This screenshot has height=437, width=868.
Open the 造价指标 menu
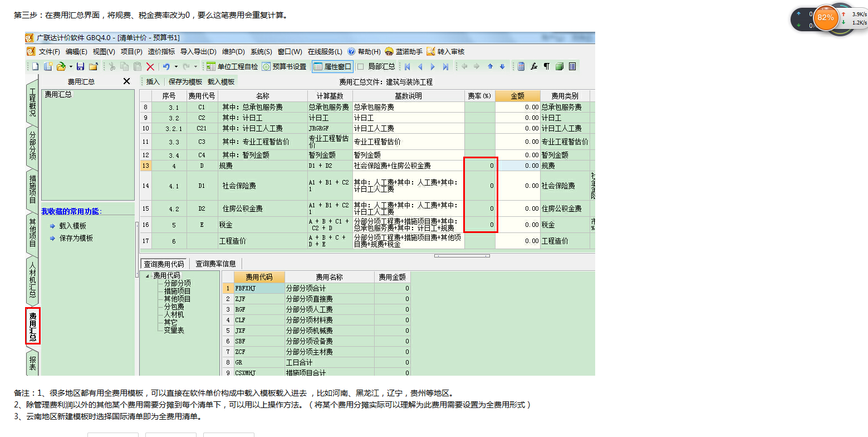pos(161,52)
